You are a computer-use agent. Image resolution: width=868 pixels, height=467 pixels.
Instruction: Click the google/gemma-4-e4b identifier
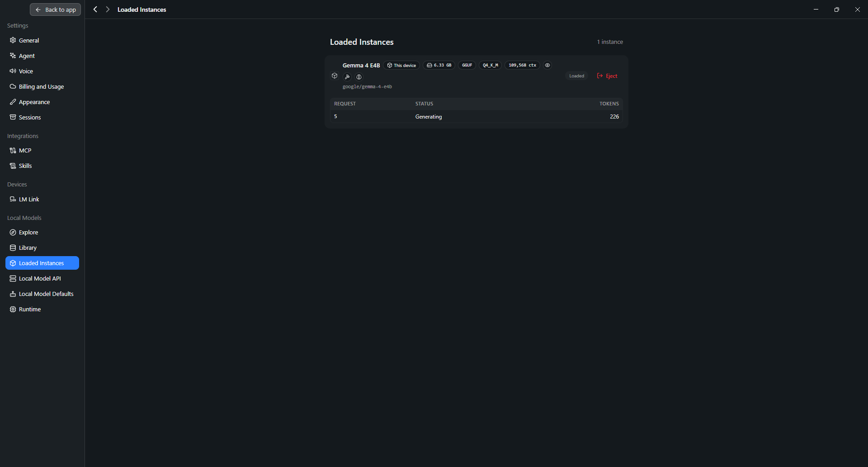click(x=367, y=86)
